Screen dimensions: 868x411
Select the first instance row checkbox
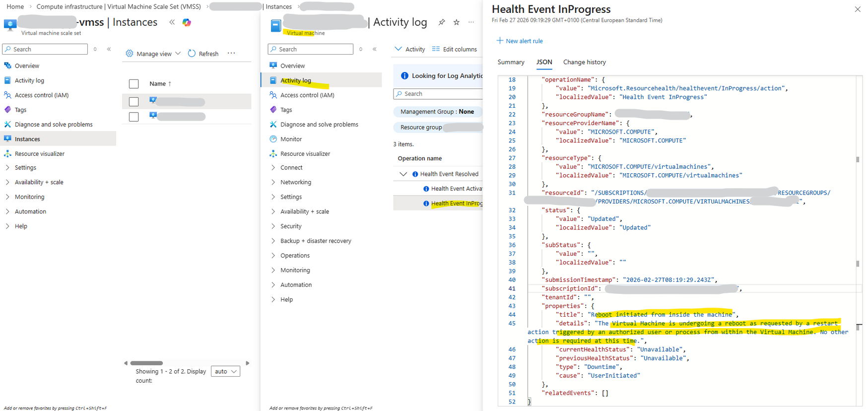(134, 102)
